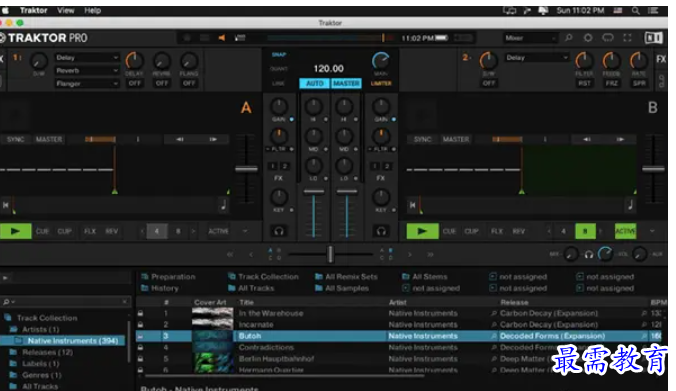Image resolution: width=676 pixels, height=391 pixels.
Task: Toggle Deck B MASTER button
Action: pos(456,139)
